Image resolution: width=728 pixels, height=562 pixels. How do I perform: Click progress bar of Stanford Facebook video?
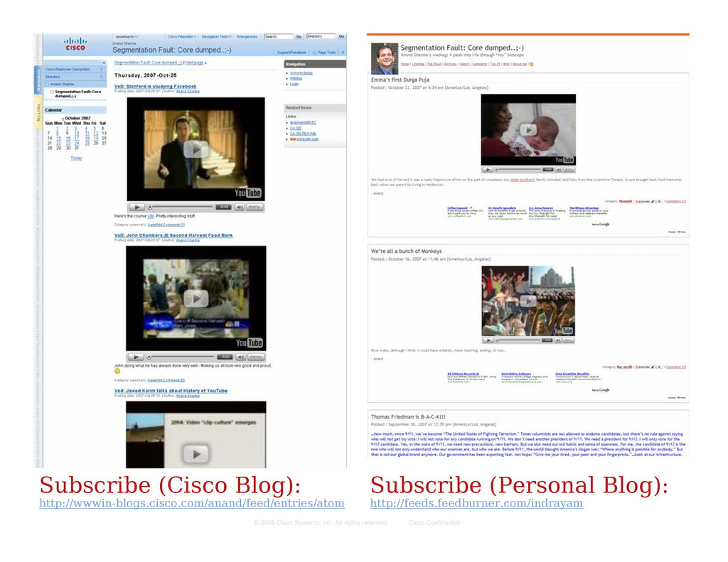(x=181, y=207)
